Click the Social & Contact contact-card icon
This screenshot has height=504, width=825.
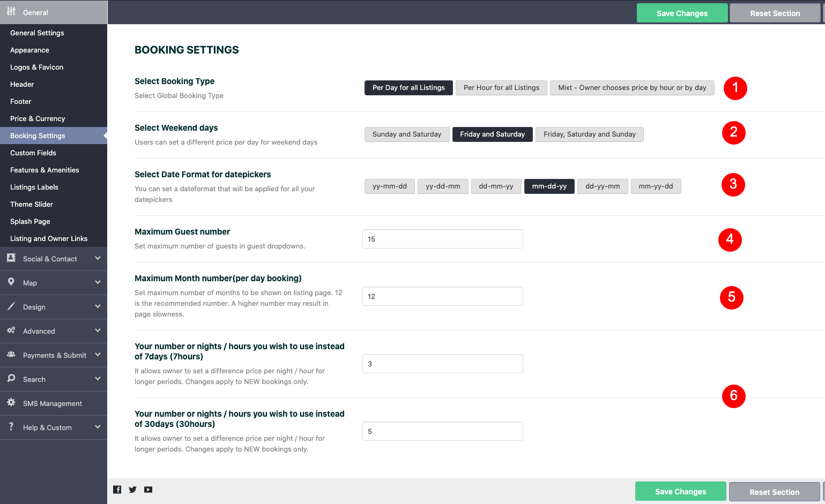(11, 259)
